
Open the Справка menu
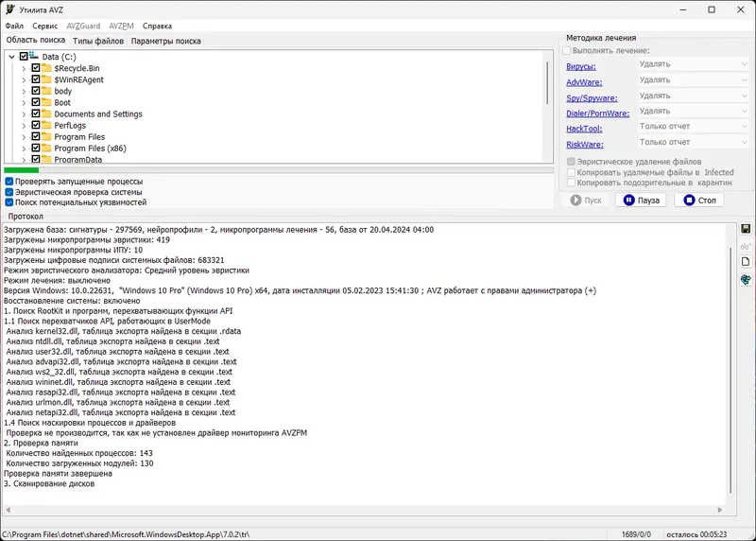(157, 26)
